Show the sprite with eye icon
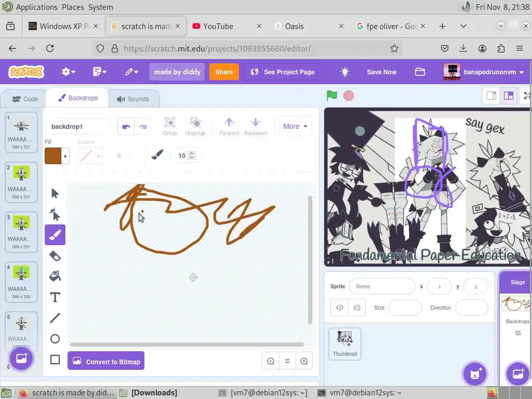 [x=340, y=308]
